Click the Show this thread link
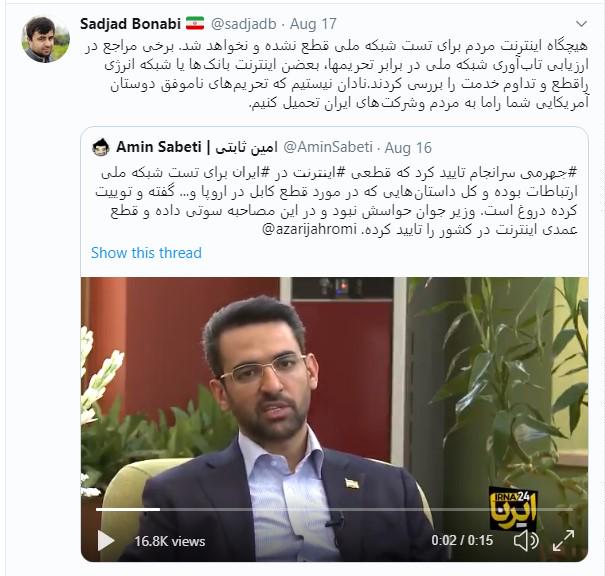Image resolution: width=605 pixels, height=576 pixels. (146, 253)
